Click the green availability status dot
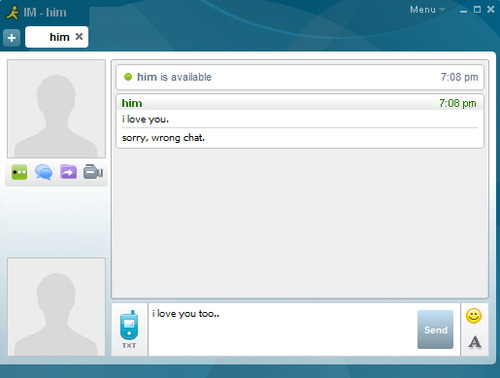Image resolution: width=500 pixels, height=378 pixels. pyautogui.click(x=128, y=77)
